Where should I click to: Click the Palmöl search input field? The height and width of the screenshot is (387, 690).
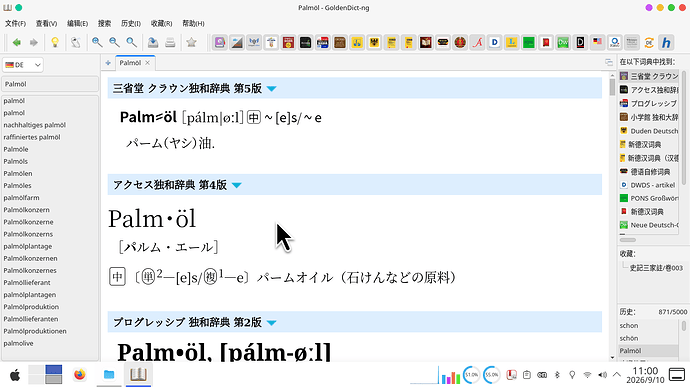pos(50,84)
